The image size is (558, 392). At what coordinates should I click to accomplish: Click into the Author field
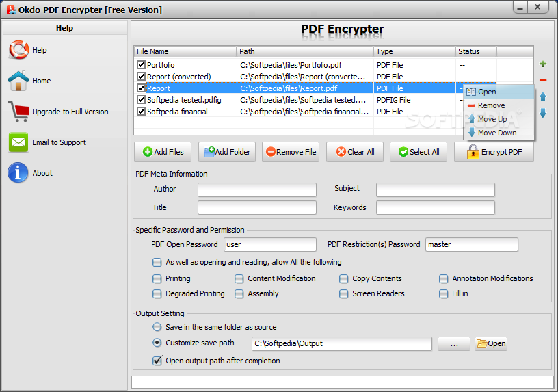257,190
